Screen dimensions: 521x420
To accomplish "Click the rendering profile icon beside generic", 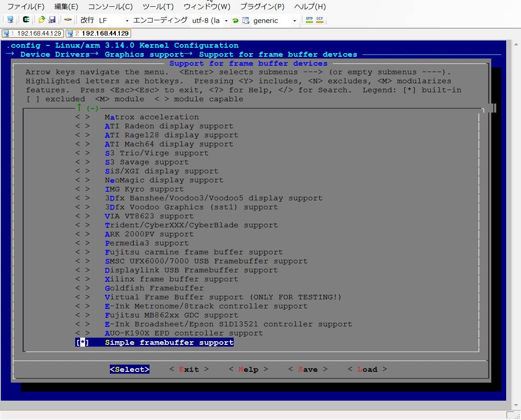I will (245, 21).
